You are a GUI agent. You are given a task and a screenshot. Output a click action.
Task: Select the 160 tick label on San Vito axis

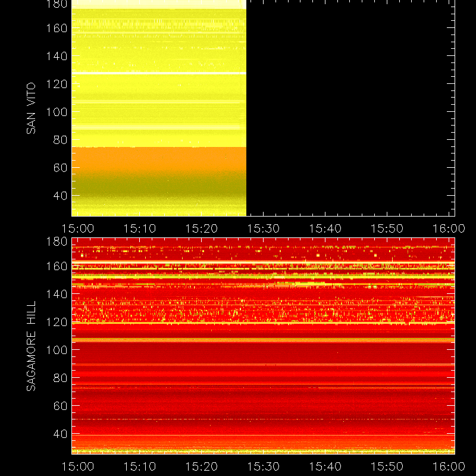click(57, 28)
